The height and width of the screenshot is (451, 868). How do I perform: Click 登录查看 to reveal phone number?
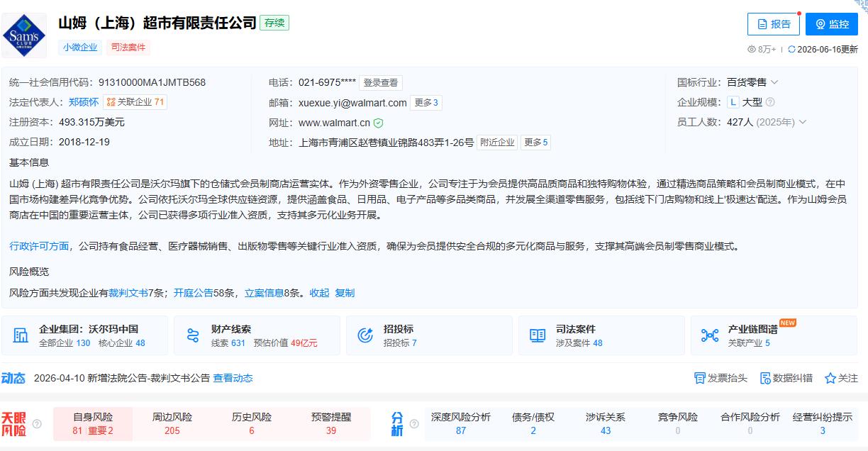pyautogui.click(x=381, y=83)
